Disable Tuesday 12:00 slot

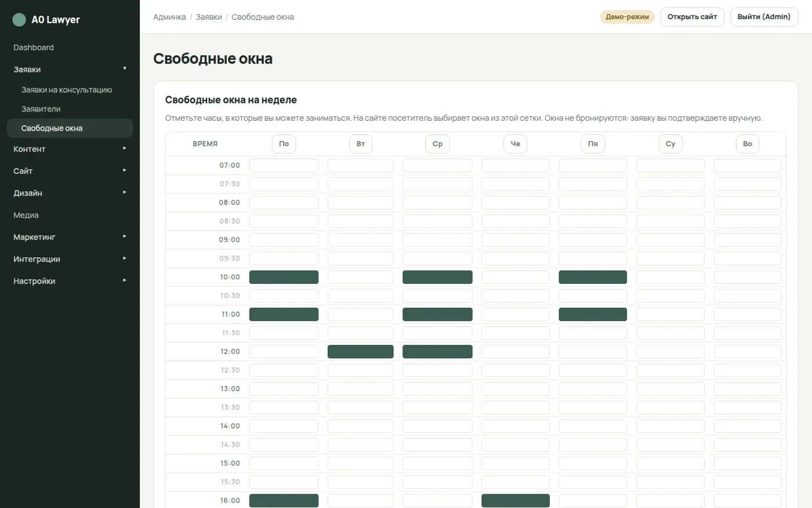[x=361, y=352]
